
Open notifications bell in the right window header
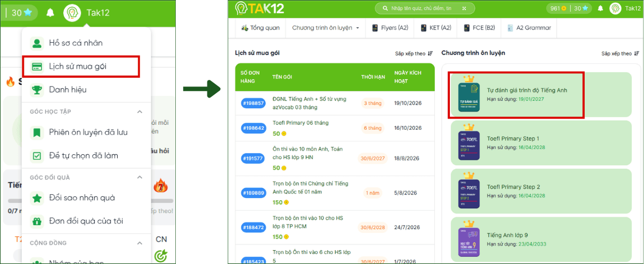point(601,8)
